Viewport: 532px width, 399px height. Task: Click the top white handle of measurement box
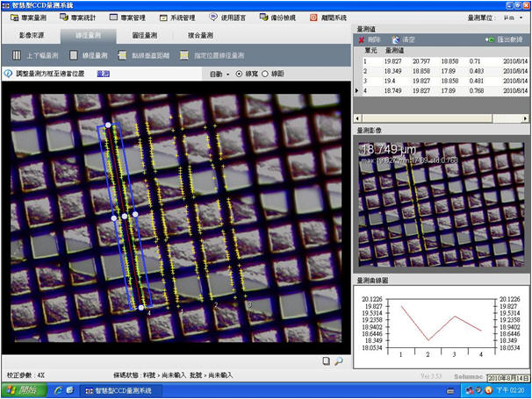coord(108,125)
